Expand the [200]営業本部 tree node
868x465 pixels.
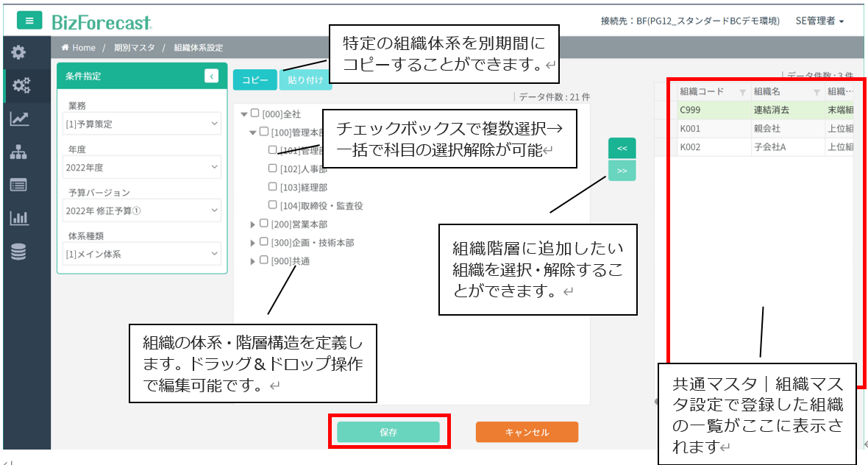253,224
